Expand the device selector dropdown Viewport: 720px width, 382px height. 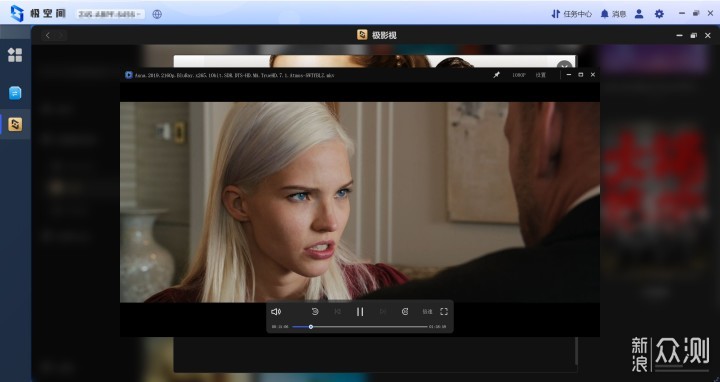click(110, 14)
